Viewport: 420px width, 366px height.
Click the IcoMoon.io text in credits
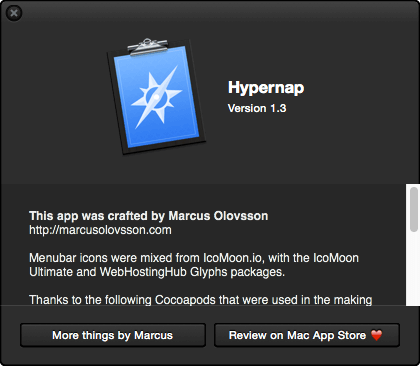pyautogui.click(x=232, y=258)
